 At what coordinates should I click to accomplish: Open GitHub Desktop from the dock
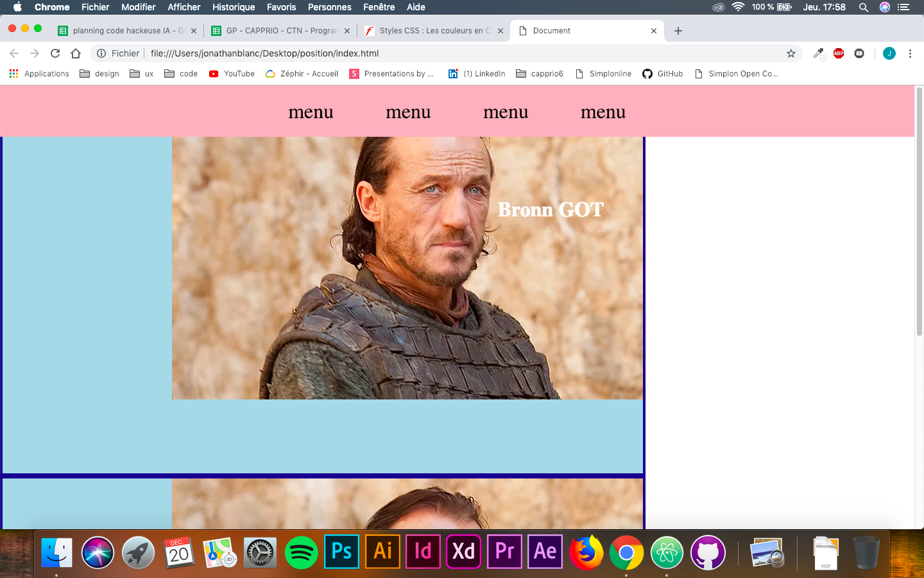[708, 552]
